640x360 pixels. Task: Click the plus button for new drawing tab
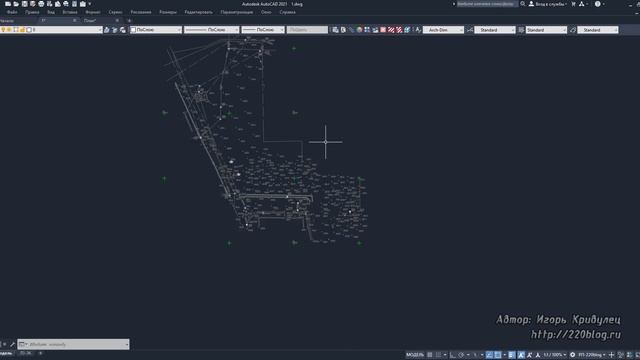click(129, 20)
